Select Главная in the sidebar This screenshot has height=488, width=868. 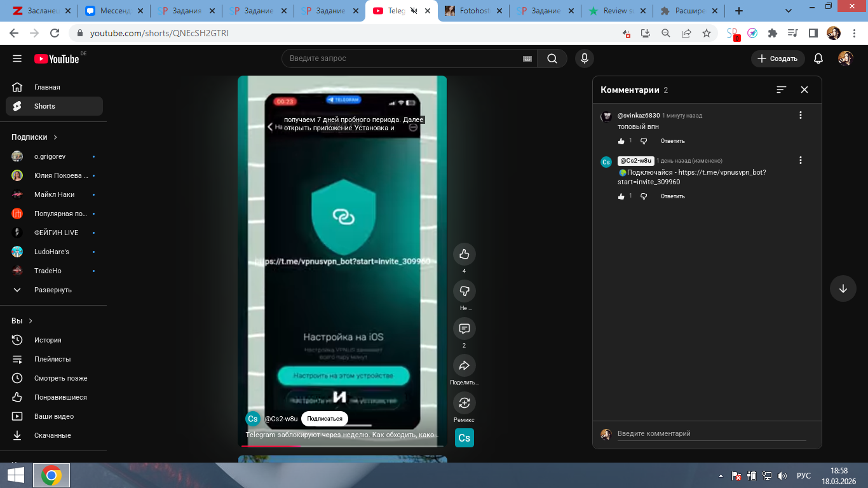click(x=54, y=87)
